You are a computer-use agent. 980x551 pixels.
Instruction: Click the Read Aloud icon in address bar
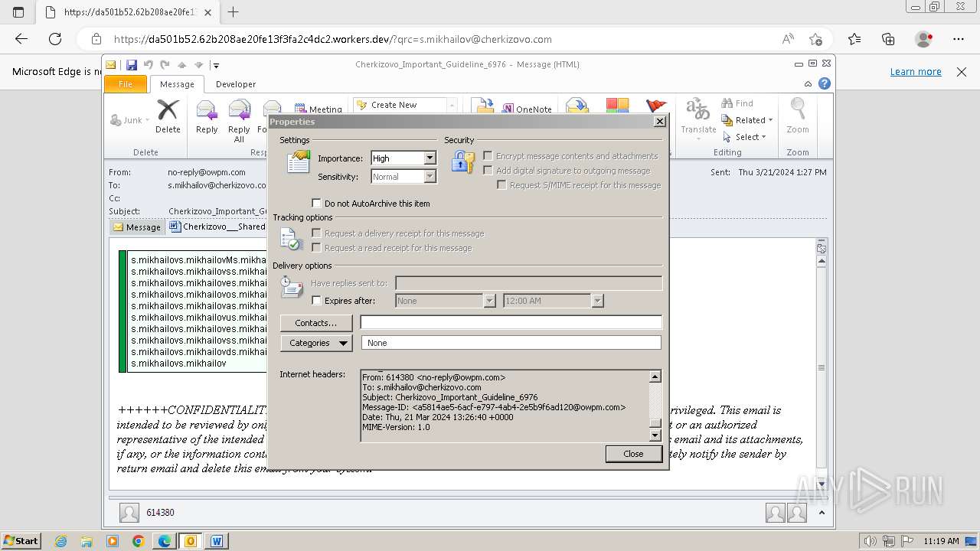[x=788, y=39]
